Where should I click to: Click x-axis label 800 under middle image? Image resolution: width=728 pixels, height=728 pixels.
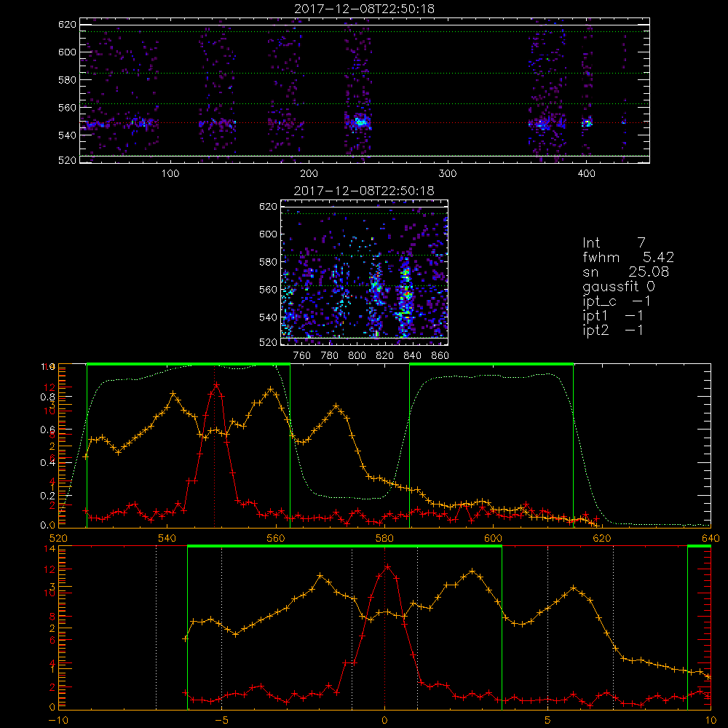coord(357,356)
